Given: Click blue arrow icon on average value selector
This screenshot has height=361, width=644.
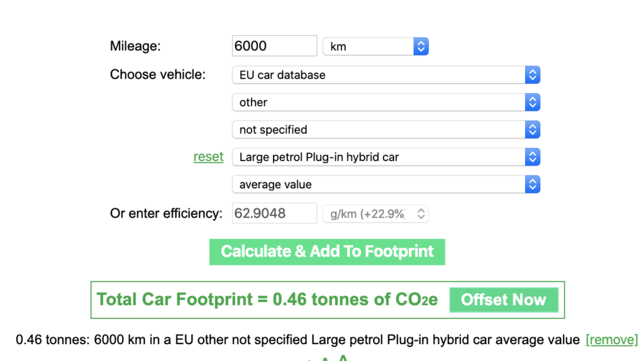Looking at the screenshot, I should 532,184.
